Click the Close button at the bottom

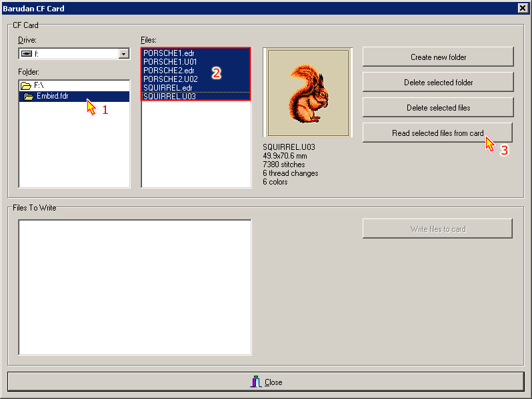coord(266,382)
